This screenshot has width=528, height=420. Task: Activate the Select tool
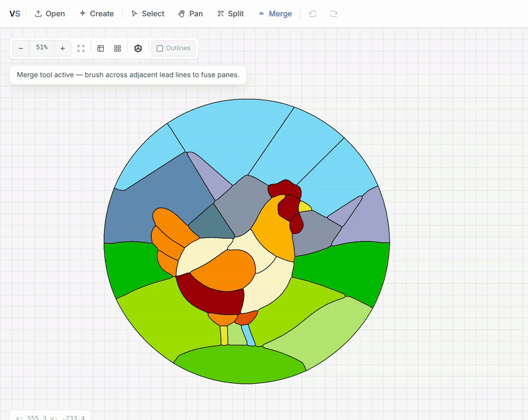point(148,14)
